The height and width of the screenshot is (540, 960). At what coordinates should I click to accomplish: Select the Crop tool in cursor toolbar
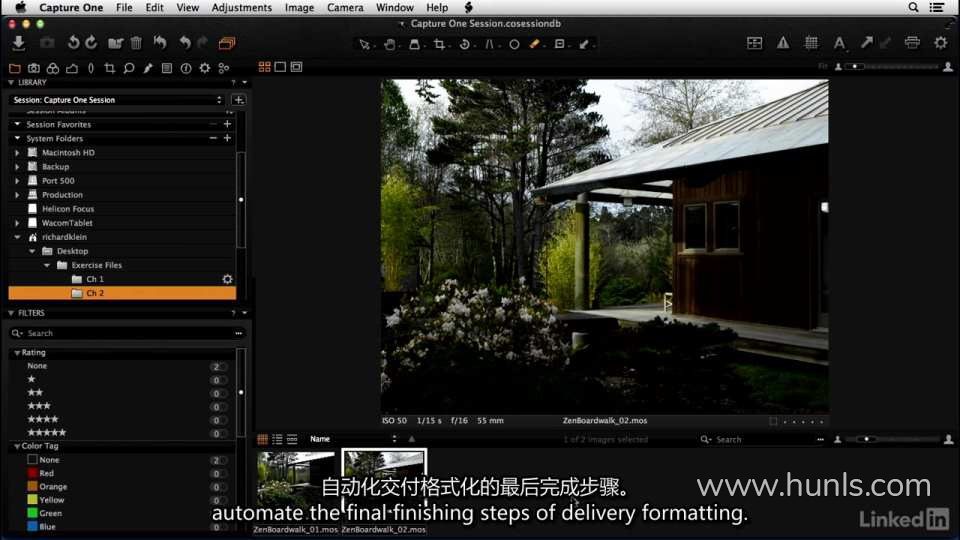click(x=439, y=44)
